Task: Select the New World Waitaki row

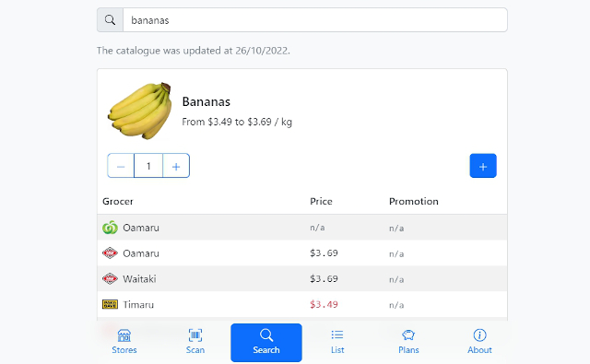Action: [302, 279]
